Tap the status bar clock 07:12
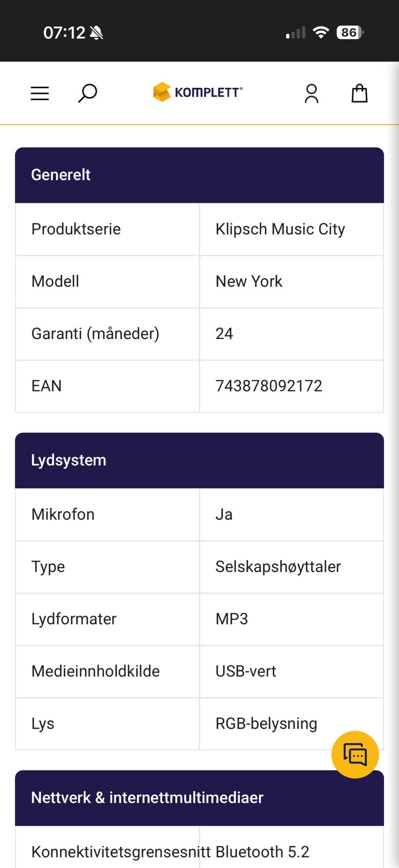Screen dimensions: 399x868 pos(64,33)
